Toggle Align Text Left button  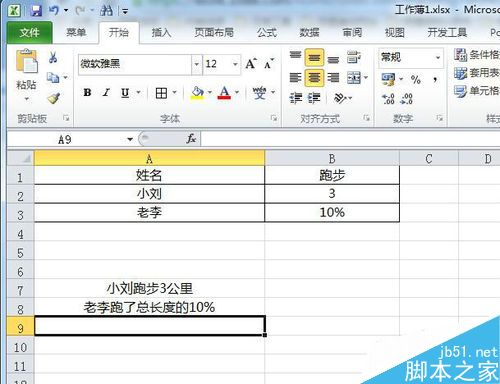point(295,78)
